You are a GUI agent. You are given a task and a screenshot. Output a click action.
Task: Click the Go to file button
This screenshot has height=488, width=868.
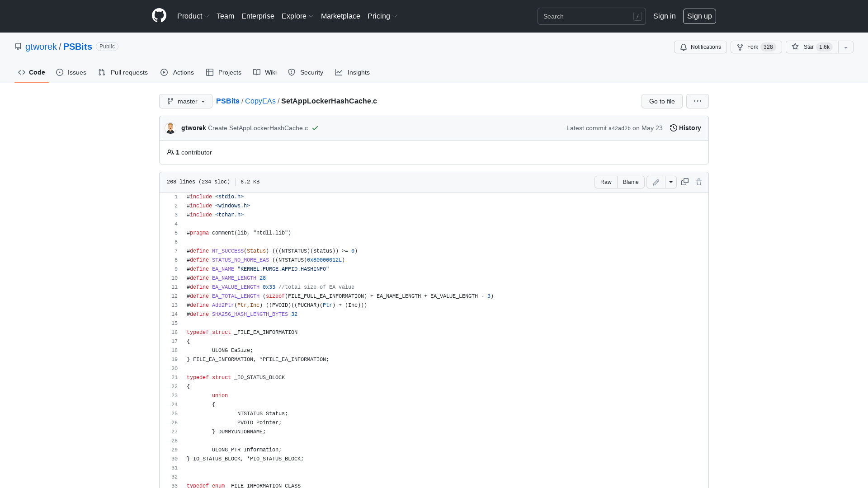click(x=662, y=101)
